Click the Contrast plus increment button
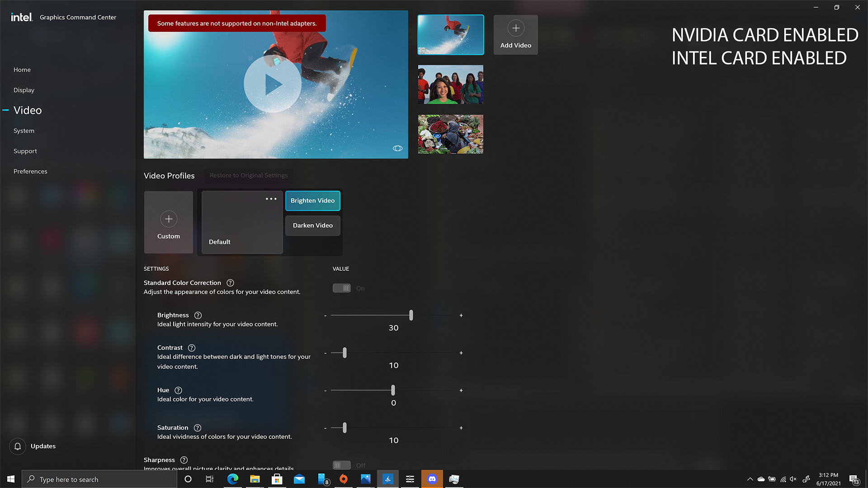The width and height of the screenshot is (868, 488). click(461, 353)
